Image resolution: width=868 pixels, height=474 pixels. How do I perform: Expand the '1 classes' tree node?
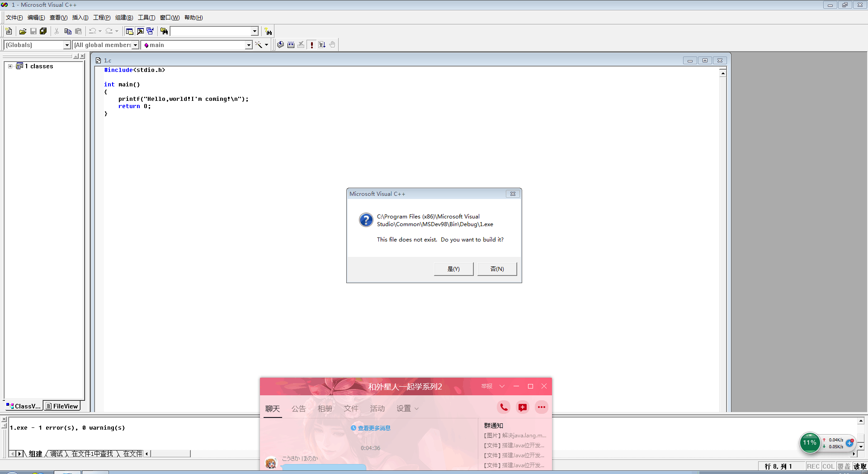(x=10, y=66)
